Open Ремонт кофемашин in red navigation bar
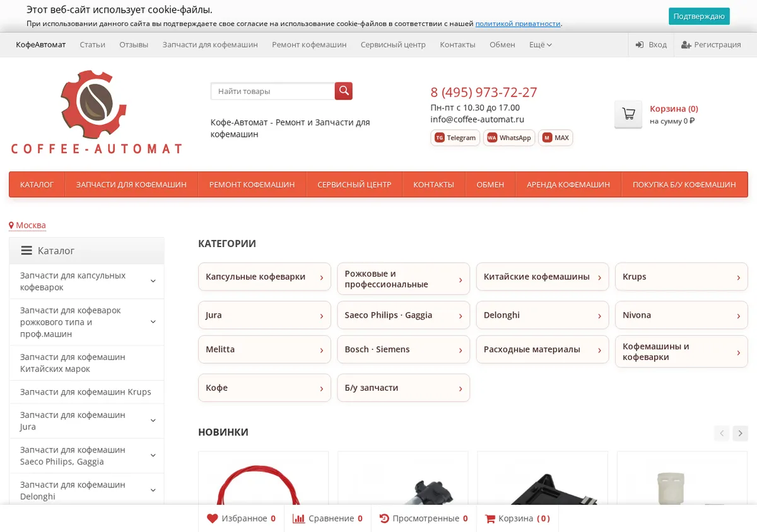757x532 pixels. click(x=252, y=185)
